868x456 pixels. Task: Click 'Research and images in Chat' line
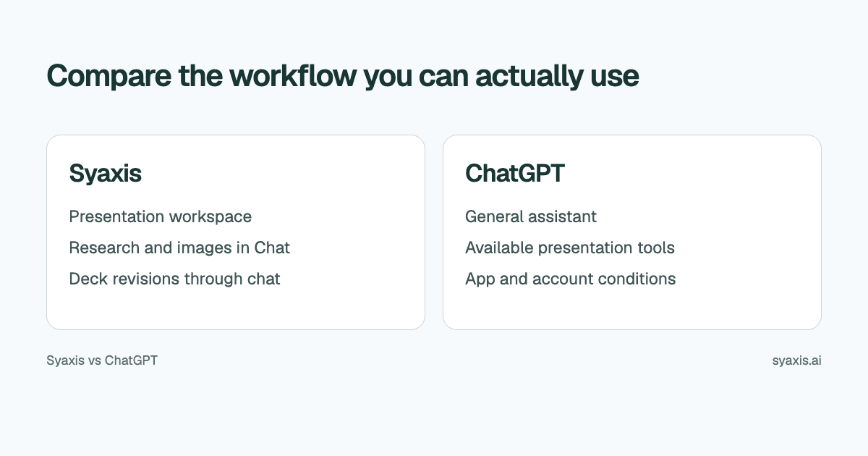179,248
